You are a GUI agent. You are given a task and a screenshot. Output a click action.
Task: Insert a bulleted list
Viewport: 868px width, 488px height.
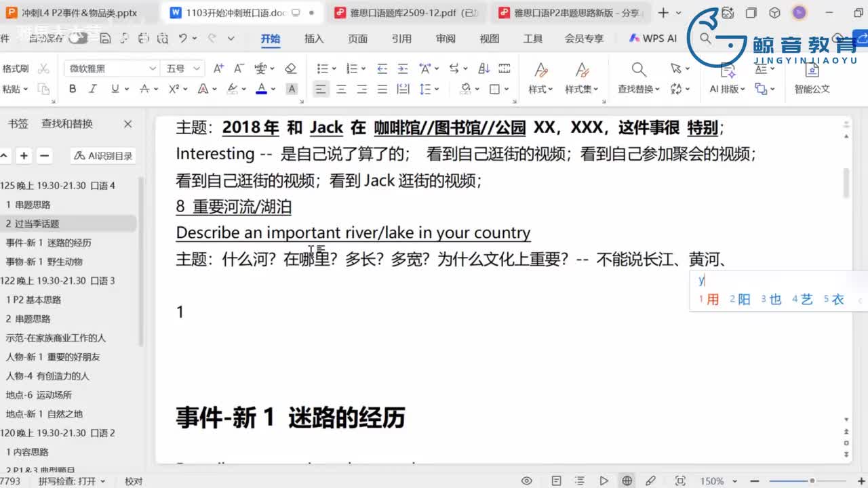click(x=322, y=68)
